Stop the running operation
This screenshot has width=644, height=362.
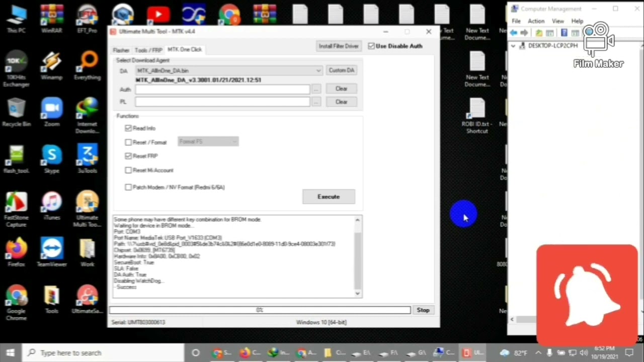pyautogui.click(x=423, y=310)
